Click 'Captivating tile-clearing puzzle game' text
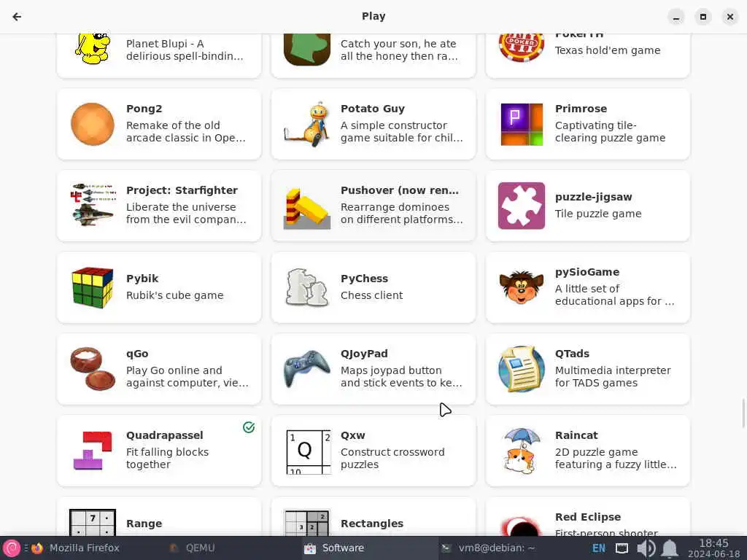This screenshot has height=560, width=747. coord(610,132)
